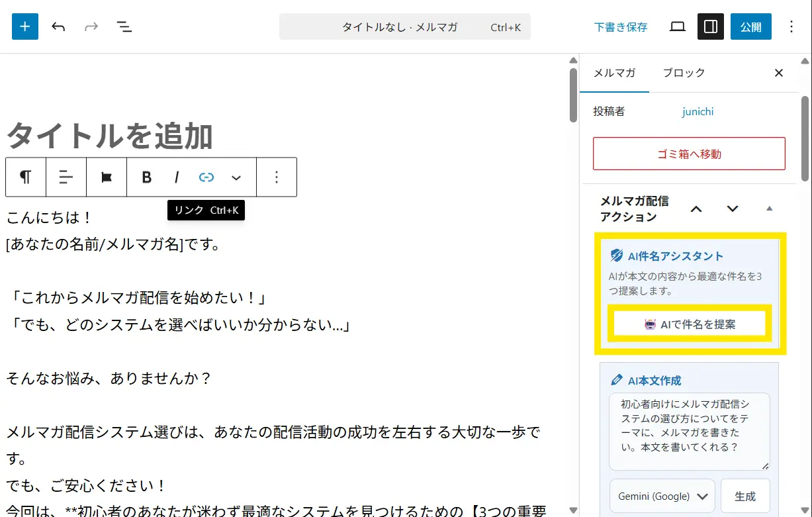This screenshot has width=812, height=517.
Task: Click the paragraph block type icon
Action: point(26,177)
